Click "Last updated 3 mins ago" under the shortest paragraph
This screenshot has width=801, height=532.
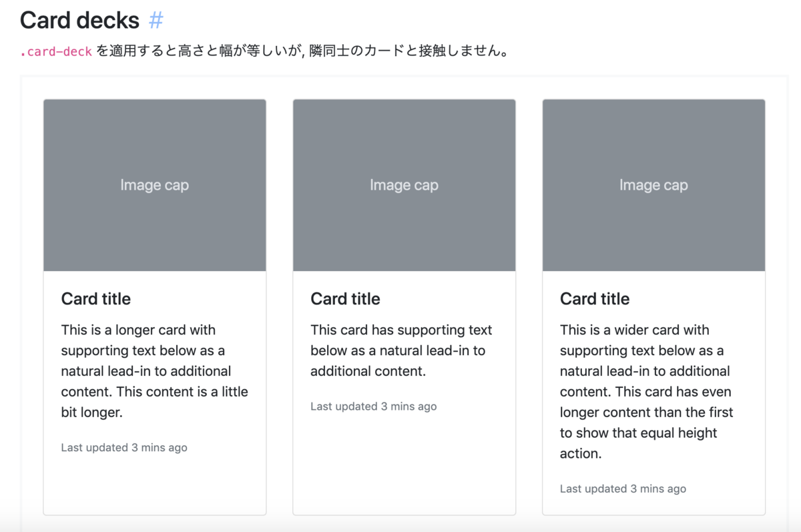pyautogui.click(x=374, y=407)
